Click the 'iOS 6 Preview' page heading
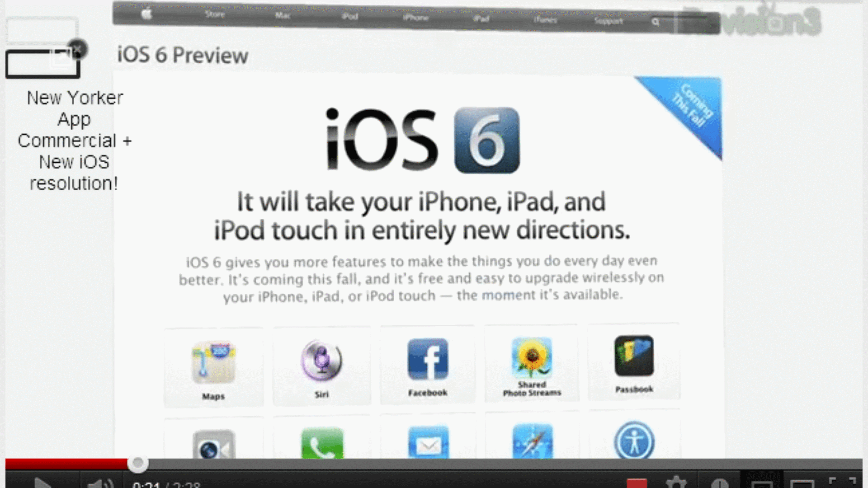 pos(183,55)
